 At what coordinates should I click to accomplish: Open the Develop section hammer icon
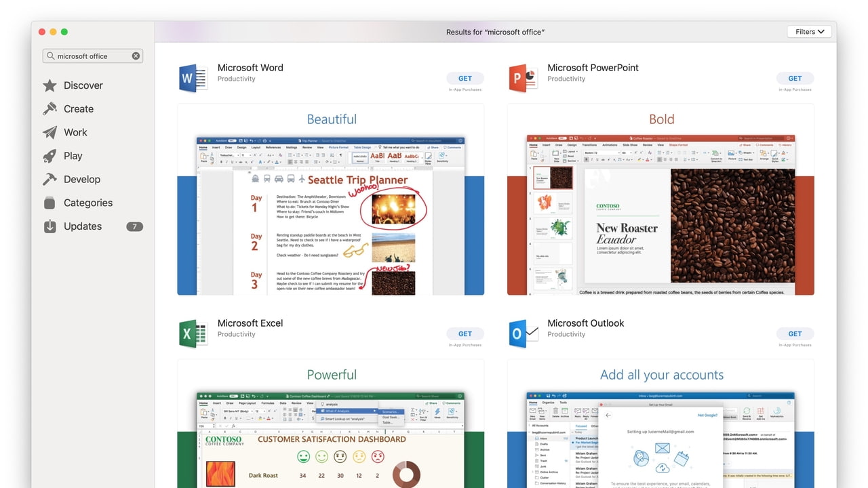click(x=50, y=179)
